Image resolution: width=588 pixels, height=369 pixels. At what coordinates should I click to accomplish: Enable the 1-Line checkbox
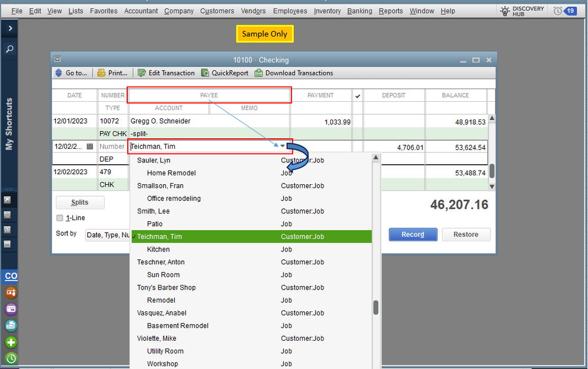click(59, 218)
